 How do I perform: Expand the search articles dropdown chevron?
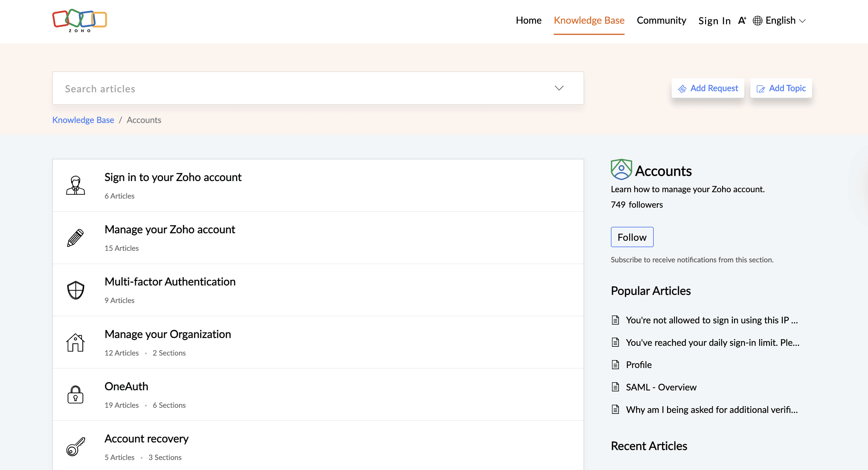tap(559, 88)
